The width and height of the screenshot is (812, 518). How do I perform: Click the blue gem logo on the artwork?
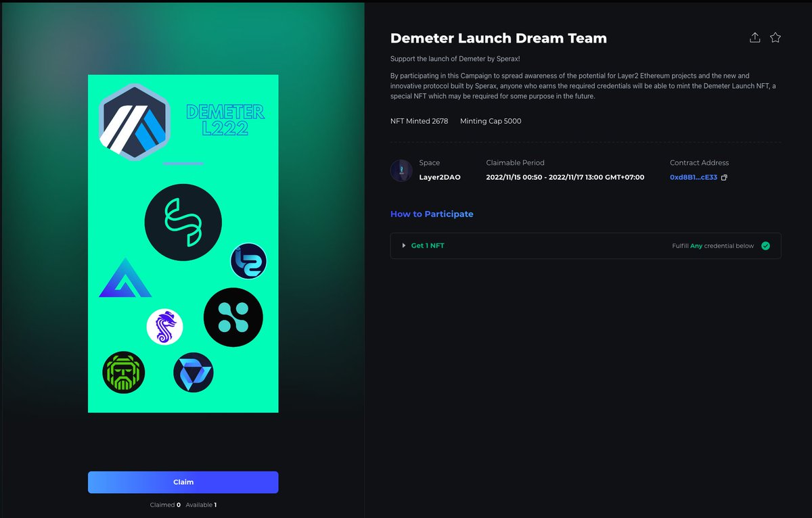[x=194, y=372]
